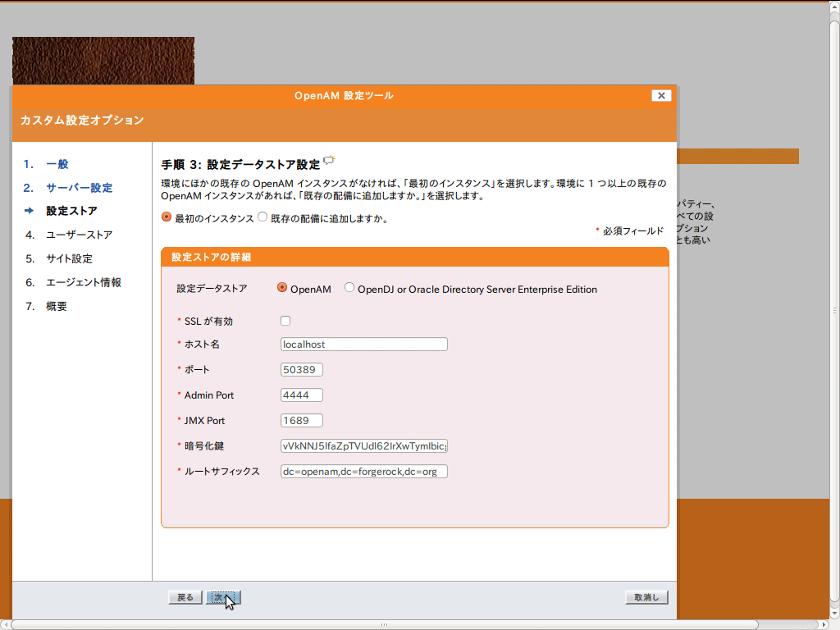840x630 pixels.
Task: Close the OpenAM 設定ツール dialog
Action: click(661, 95)
